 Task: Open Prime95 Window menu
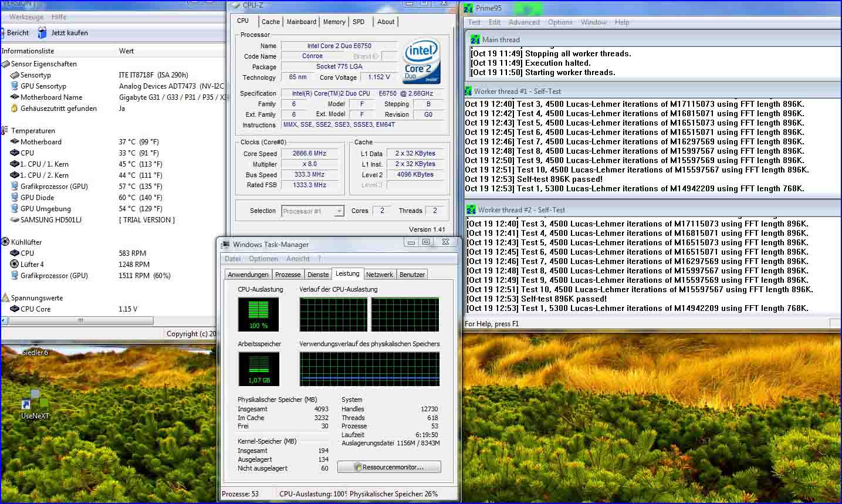(594, 22)
